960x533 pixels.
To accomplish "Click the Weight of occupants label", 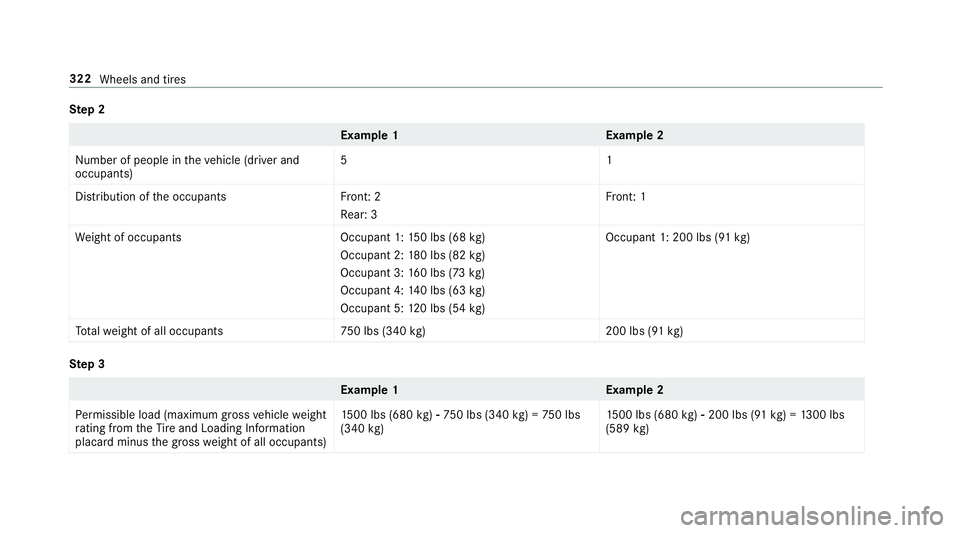I will [128, 237].
